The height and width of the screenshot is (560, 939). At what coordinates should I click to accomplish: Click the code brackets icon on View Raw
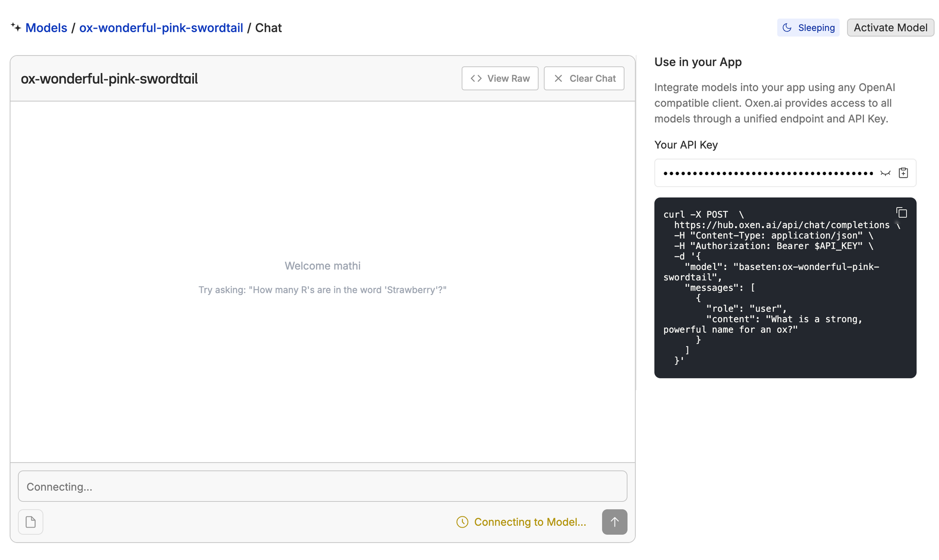click(x=476, y=78)
